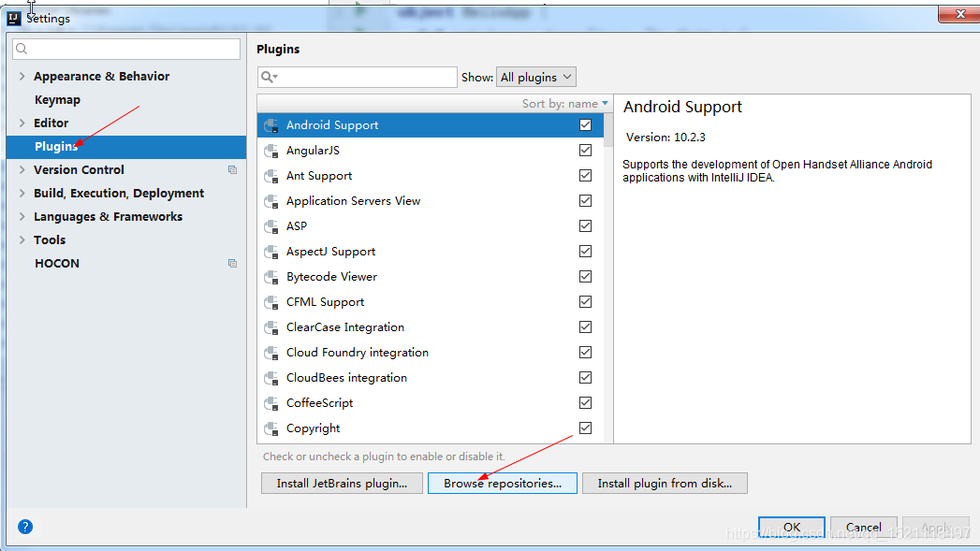Expand Appearance & Behavior settings
This screenshot has width=980, height=551.
[22, 76]
